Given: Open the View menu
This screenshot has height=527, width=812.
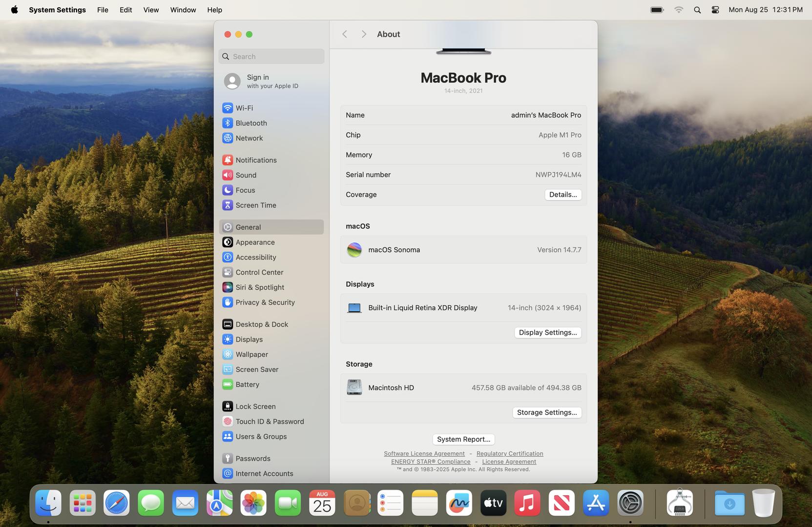Looking at the screenshot, I should tap(151, 10).
